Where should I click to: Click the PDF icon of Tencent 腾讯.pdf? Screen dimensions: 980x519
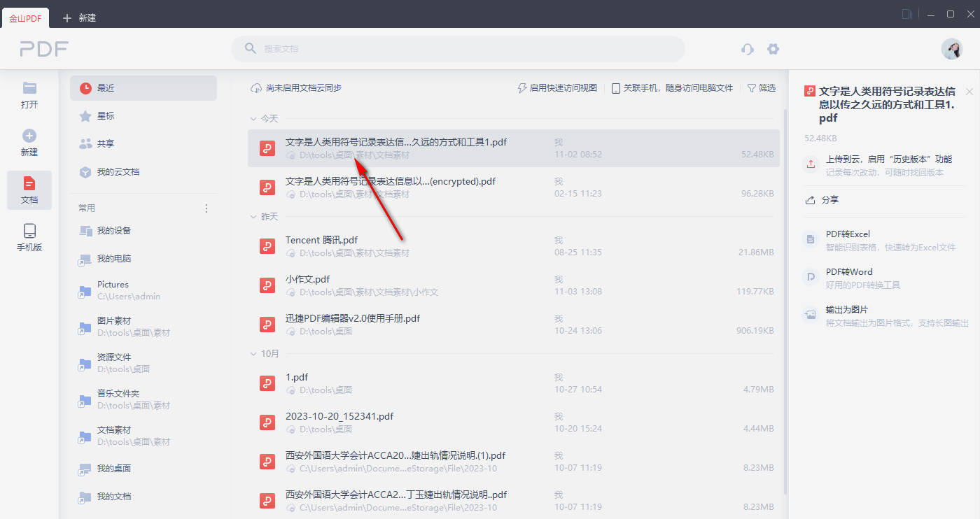pyautogui.click(x=267, y=246)
